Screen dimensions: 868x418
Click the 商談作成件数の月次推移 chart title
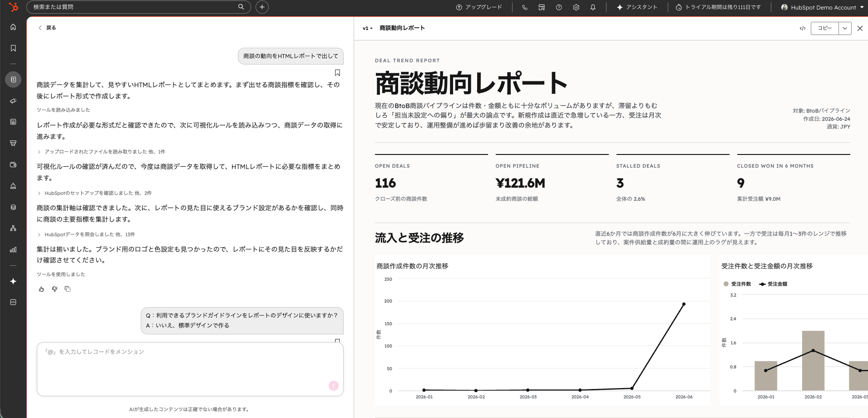(x=412, y=266)
